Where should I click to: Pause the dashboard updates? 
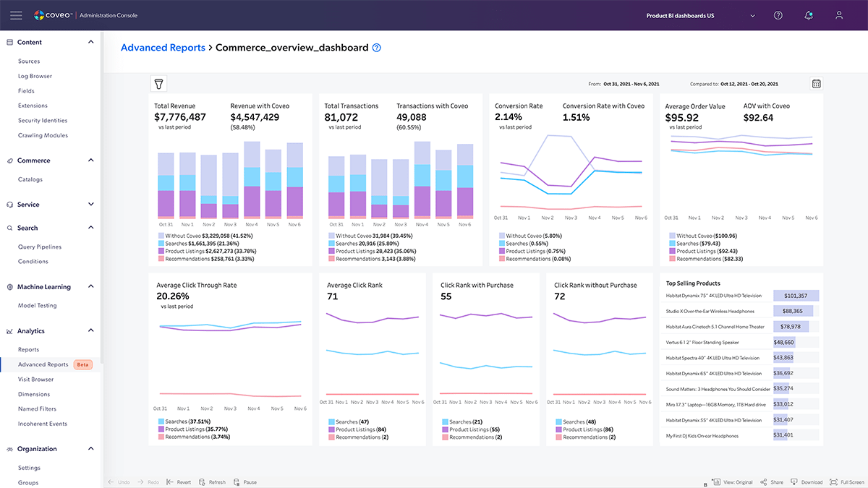tap(245, 482)
